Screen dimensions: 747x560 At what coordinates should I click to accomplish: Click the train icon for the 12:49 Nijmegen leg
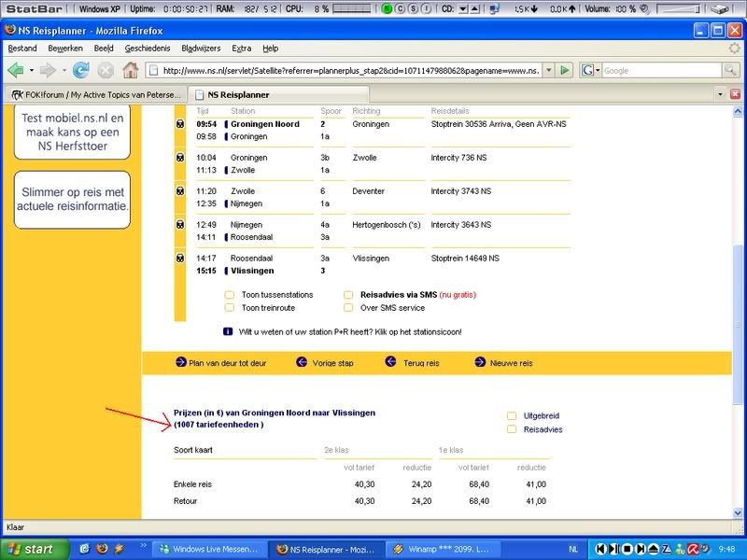[180, 224]
